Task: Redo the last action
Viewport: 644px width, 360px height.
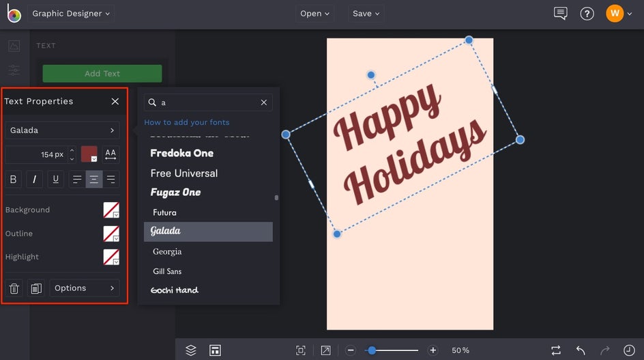Action: click(604, 350)
